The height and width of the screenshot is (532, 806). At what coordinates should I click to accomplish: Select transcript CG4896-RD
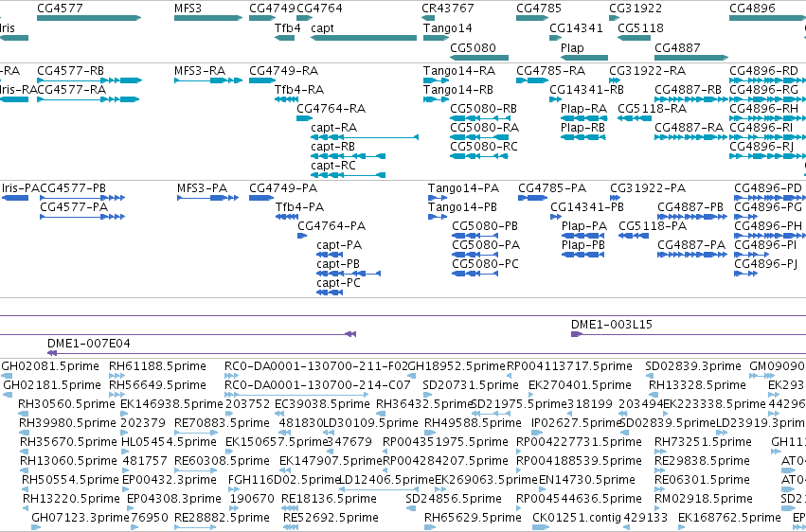click(767, 80)
